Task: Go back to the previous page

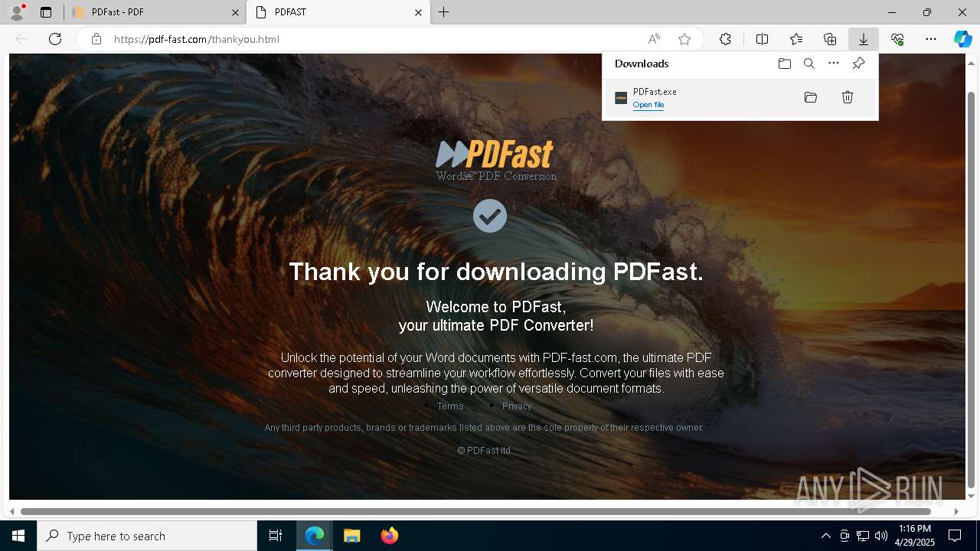Action: tap(21, 39)
